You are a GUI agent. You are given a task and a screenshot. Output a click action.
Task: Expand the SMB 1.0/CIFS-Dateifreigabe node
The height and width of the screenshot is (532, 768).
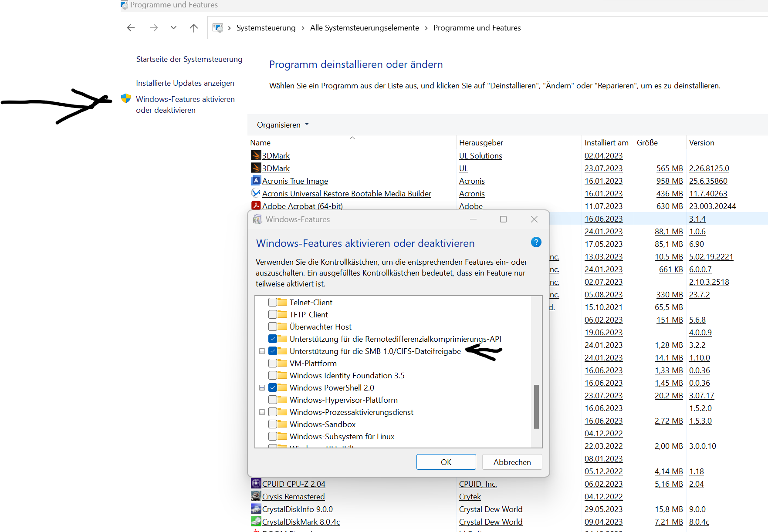tap(262, 351)
